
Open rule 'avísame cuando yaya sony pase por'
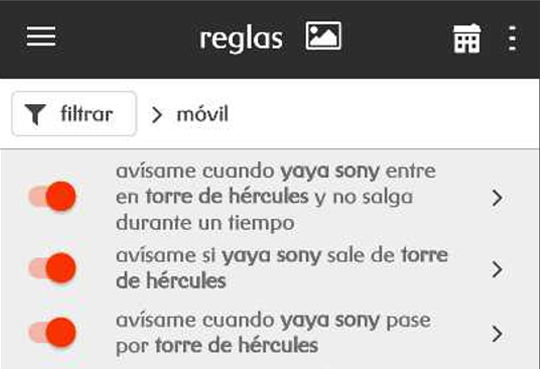click(273, 333)
